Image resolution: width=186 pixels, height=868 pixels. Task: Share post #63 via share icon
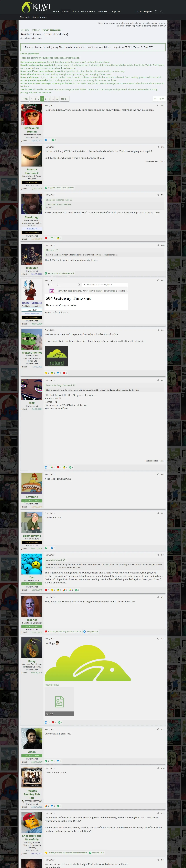[158, 195]
